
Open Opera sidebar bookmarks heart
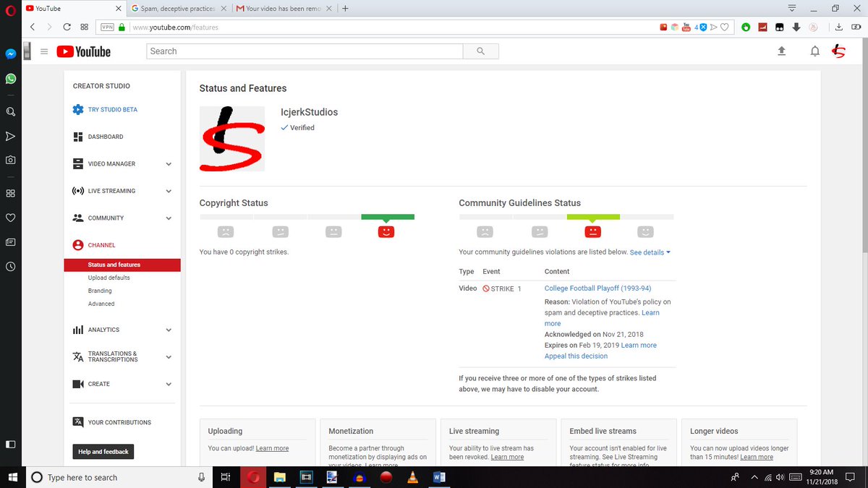[11, 218]
